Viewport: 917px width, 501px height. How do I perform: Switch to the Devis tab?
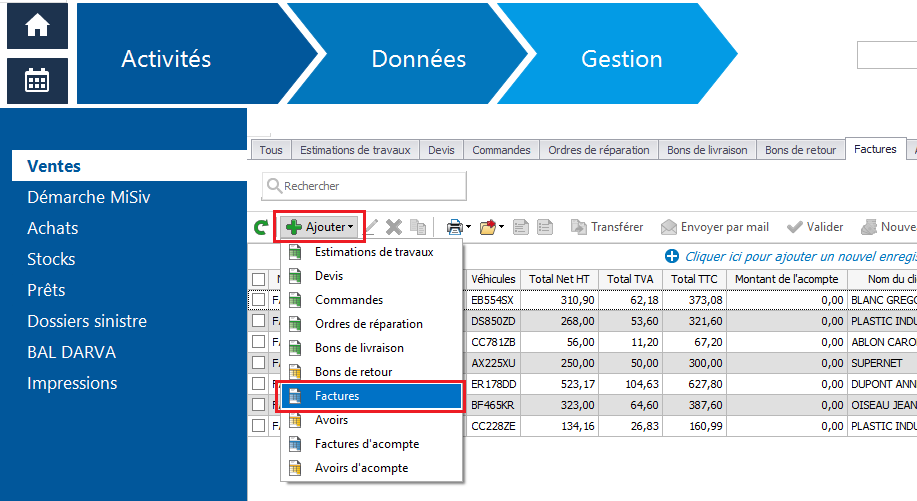[x=441, y=150]
